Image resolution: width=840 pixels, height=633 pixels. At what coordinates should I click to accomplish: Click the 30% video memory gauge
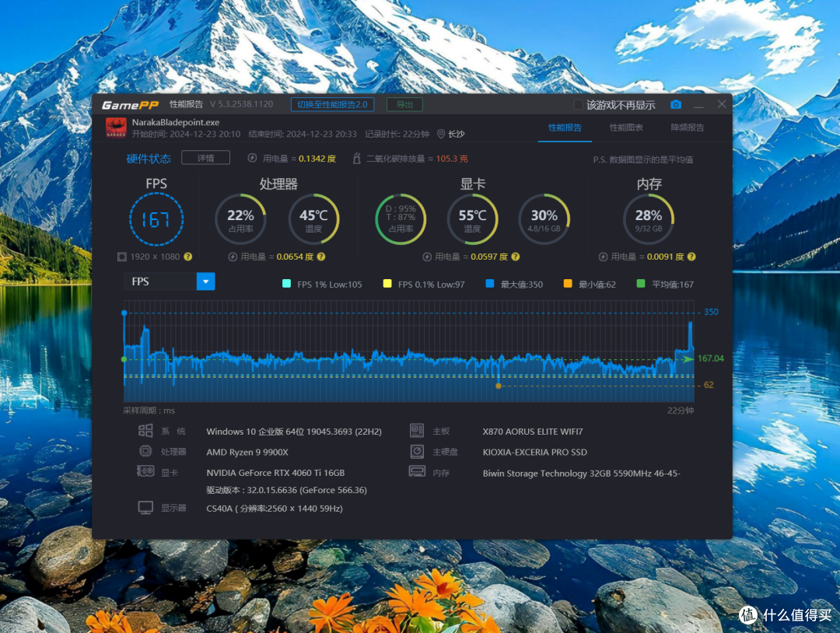tap(544, 219)
